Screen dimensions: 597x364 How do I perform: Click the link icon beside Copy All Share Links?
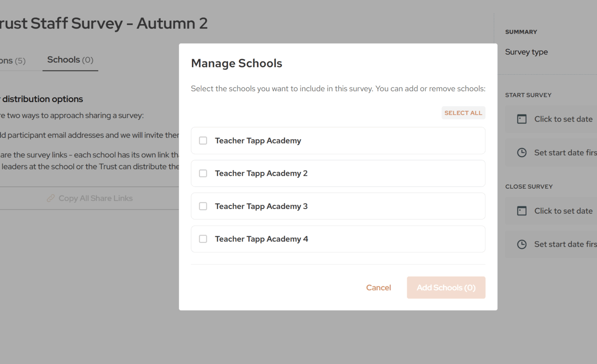(51, 198)
